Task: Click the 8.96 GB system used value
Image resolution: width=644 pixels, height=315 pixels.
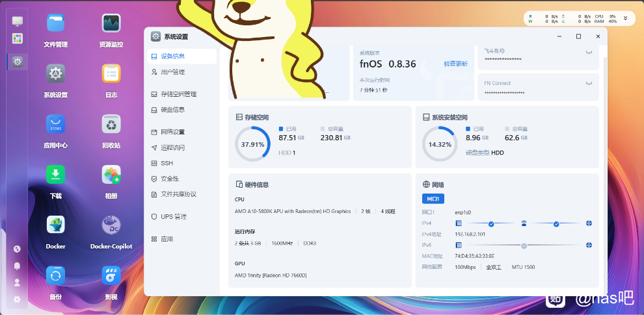Action: pos(477,138)
